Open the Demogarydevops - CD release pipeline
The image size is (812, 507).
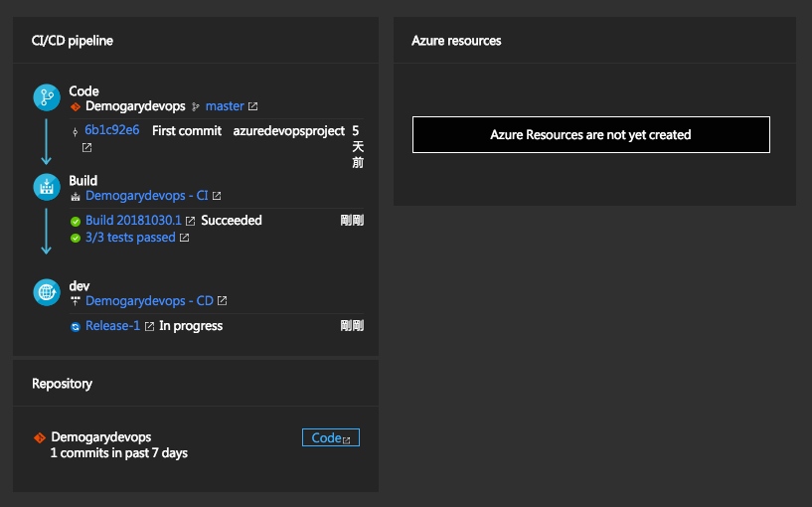pos(149,301)
